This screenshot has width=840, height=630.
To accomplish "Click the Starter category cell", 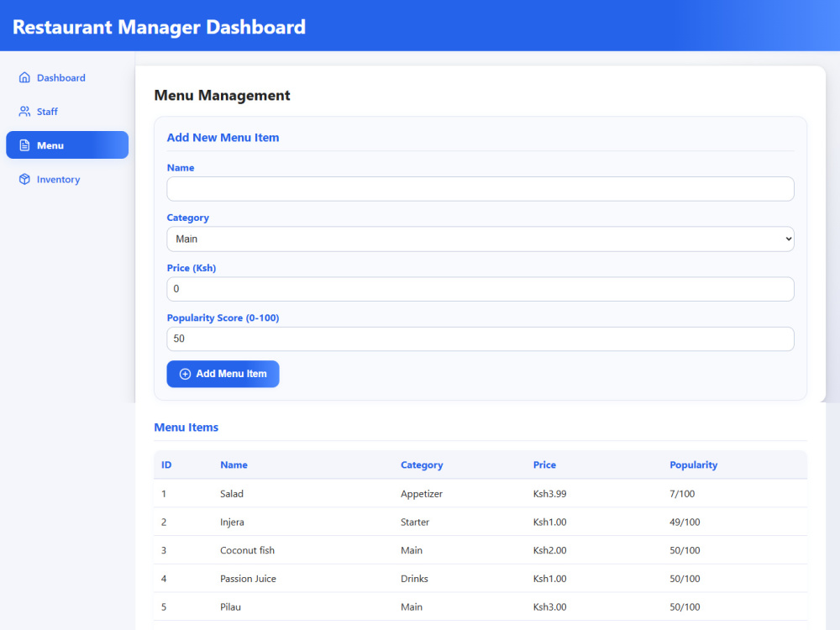I will coord(415,522).
